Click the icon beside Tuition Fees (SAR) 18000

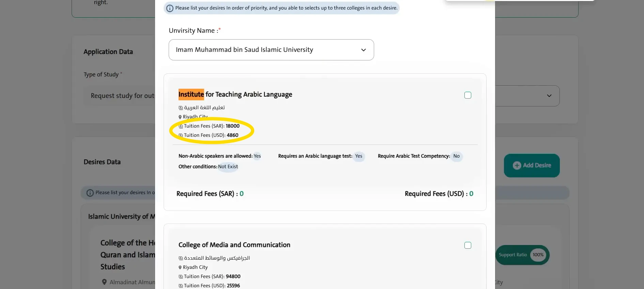[181, 126]
